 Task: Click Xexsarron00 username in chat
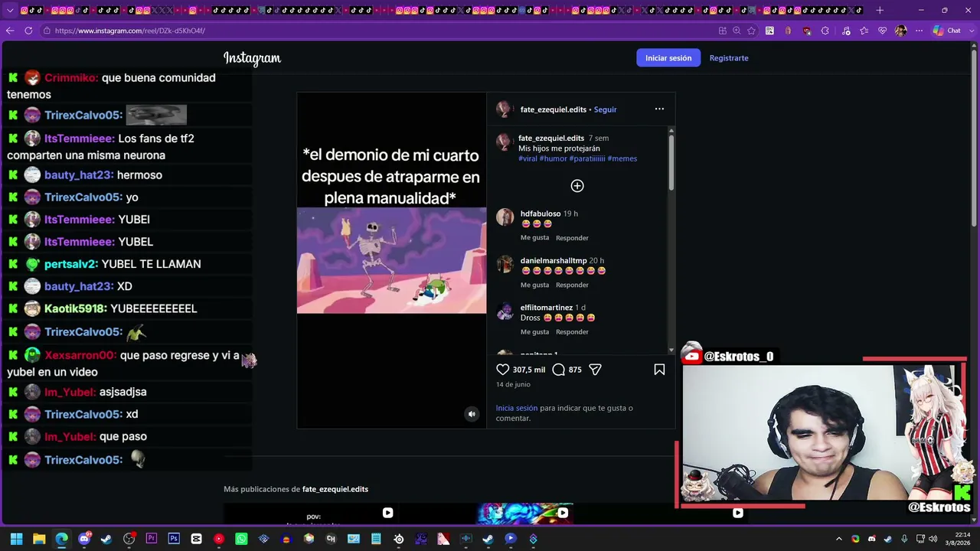click(80, 356)
